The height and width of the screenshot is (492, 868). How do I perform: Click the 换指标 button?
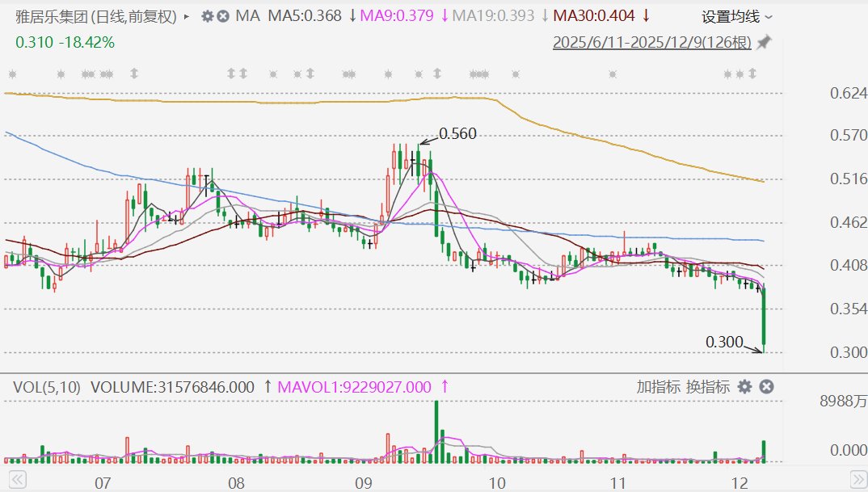[707, 386]
